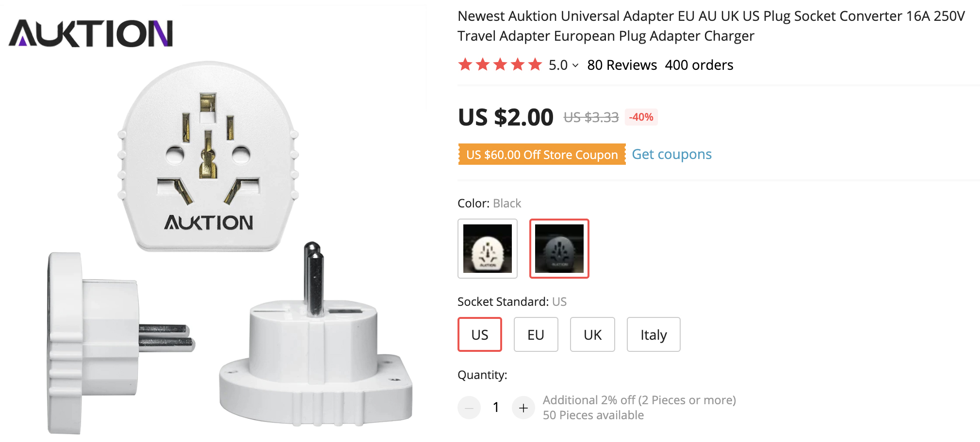Screen dimensions: 980x442
Task: Open the 80 Reviews link
Action: pyautogui.click(x=622, y=65)
